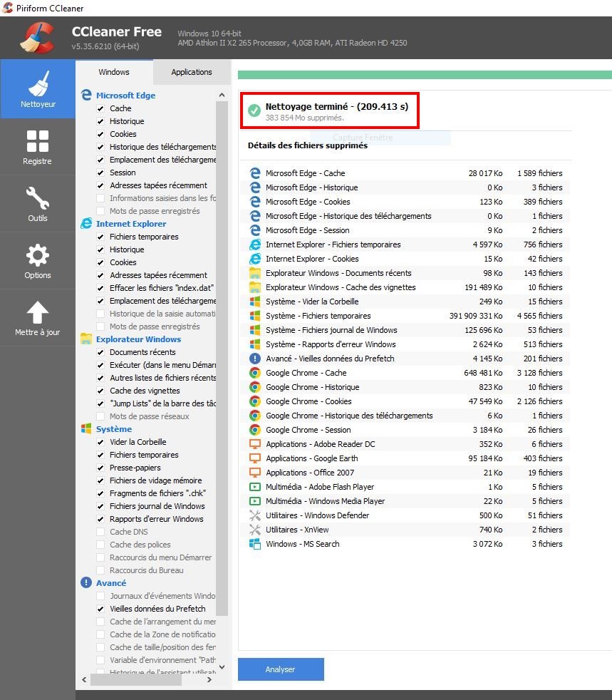This screenshot has width=612, height=700.
Task: Open the Registre section
Action: click(x=37, y=147)
